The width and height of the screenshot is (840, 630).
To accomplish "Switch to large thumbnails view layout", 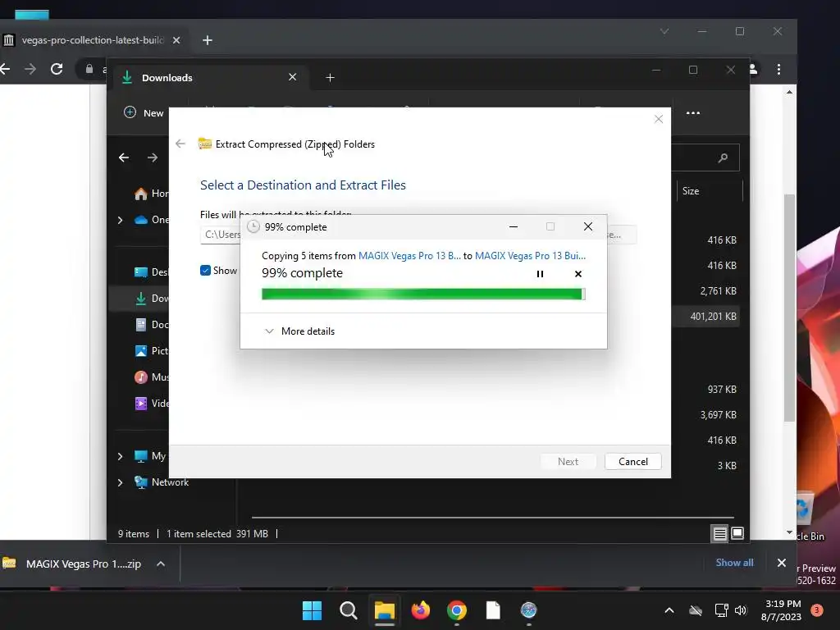I will click(737, 533).
